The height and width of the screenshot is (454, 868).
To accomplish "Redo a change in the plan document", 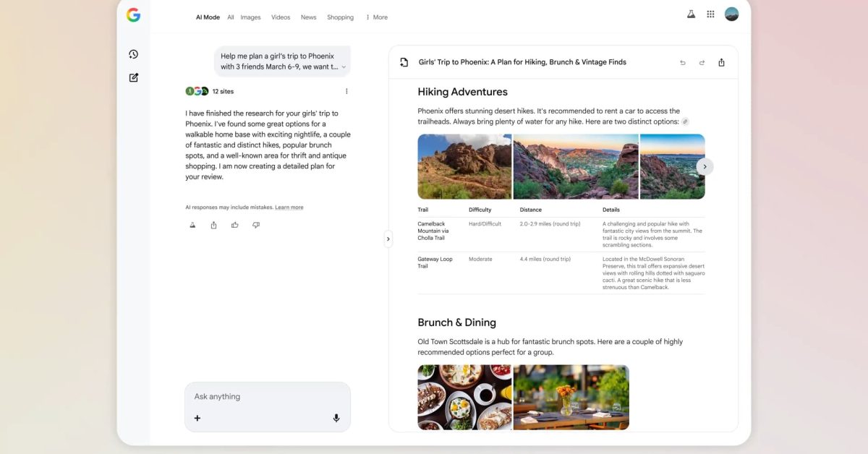I will point(702,62).
